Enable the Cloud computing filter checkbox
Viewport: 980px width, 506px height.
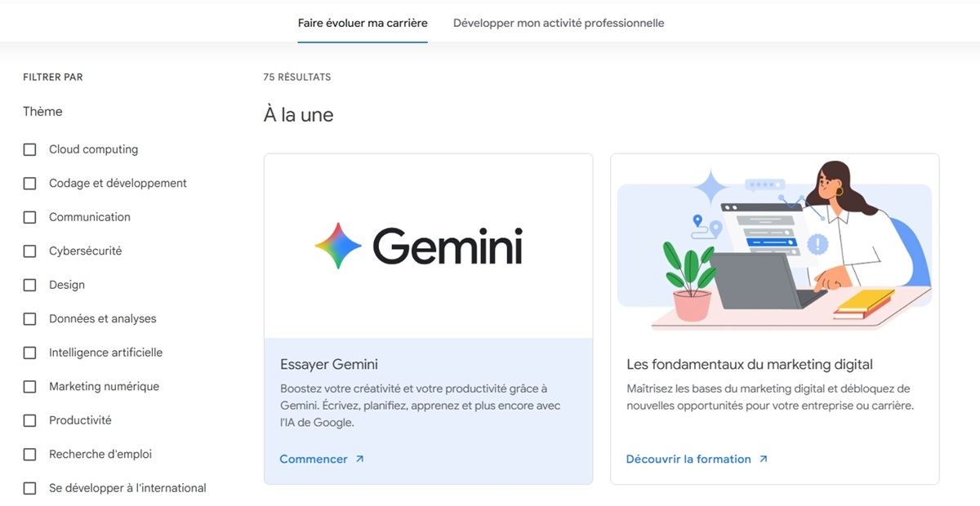(30, 149)
